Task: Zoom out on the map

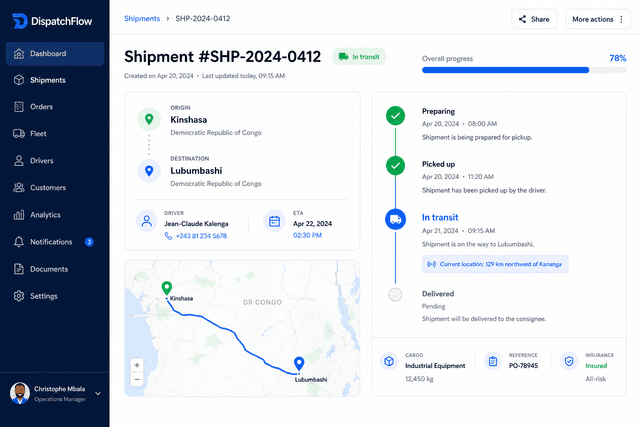Action: 137,380
